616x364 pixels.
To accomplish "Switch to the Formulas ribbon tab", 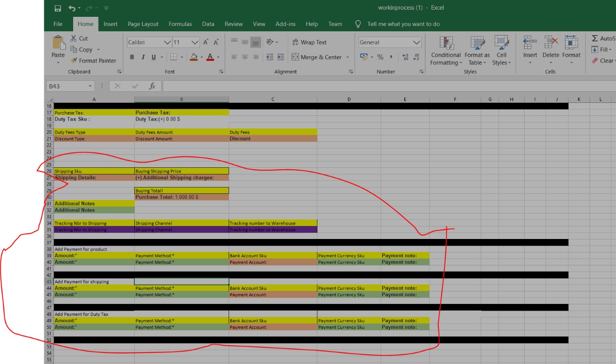I will [180, 24].
